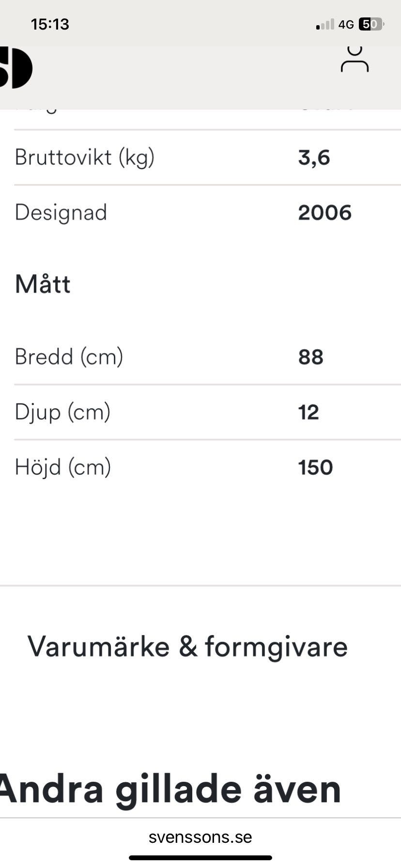The image size is (401, 868).
Task: Select the Bredd (cm) row label
Action: [69, 356]
